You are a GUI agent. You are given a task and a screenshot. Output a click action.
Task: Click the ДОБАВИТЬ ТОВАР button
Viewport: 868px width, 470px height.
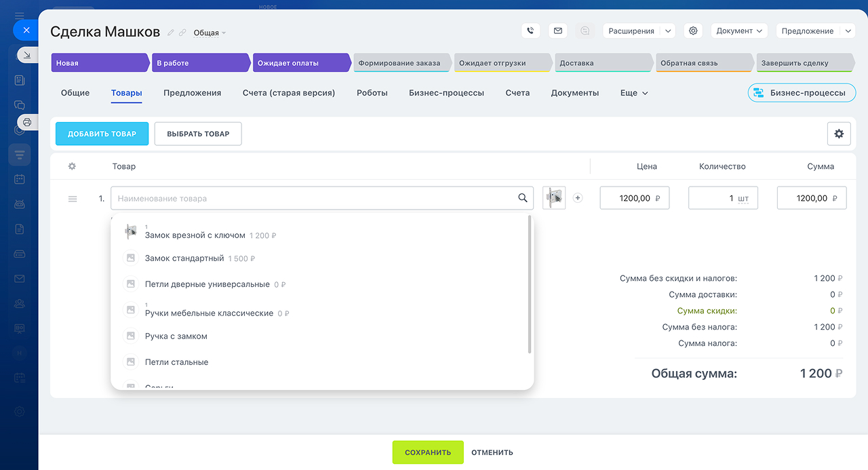(102, 134)
